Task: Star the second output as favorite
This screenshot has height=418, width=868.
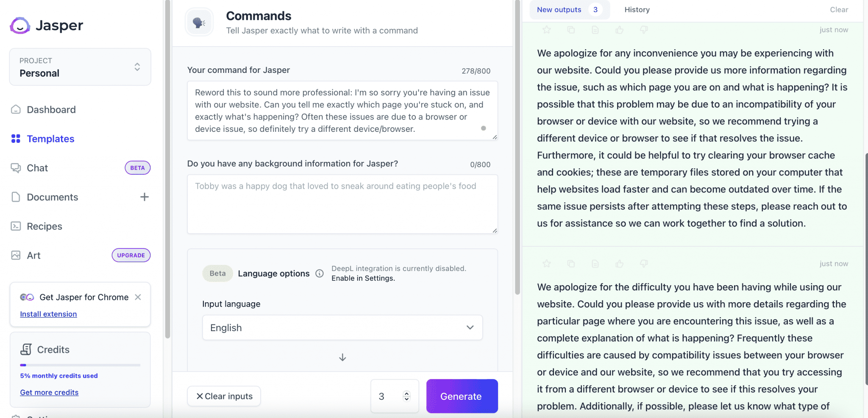Action: tap(547, 264)
